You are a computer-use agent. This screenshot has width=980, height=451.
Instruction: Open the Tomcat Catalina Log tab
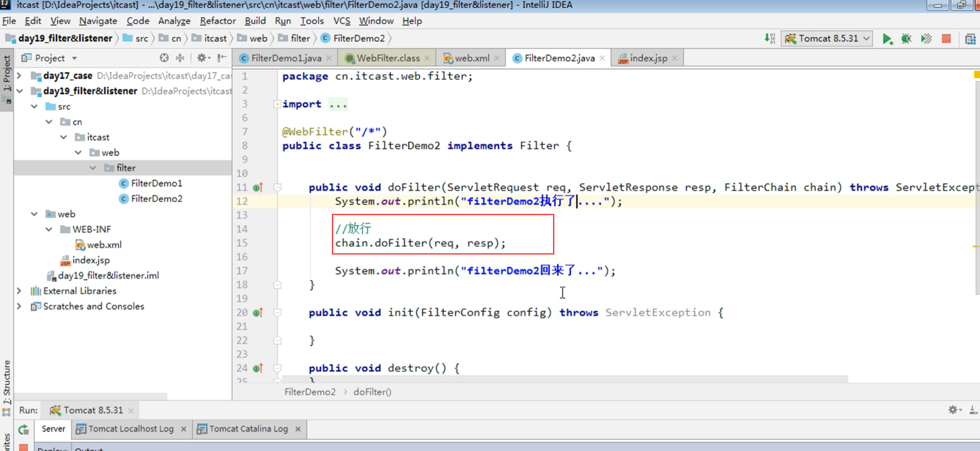click(248, 429)
